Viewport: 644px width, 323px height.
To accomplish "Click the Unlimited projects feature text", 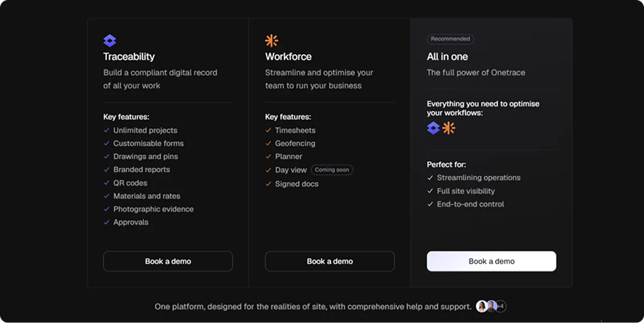I will coord(145,130).
